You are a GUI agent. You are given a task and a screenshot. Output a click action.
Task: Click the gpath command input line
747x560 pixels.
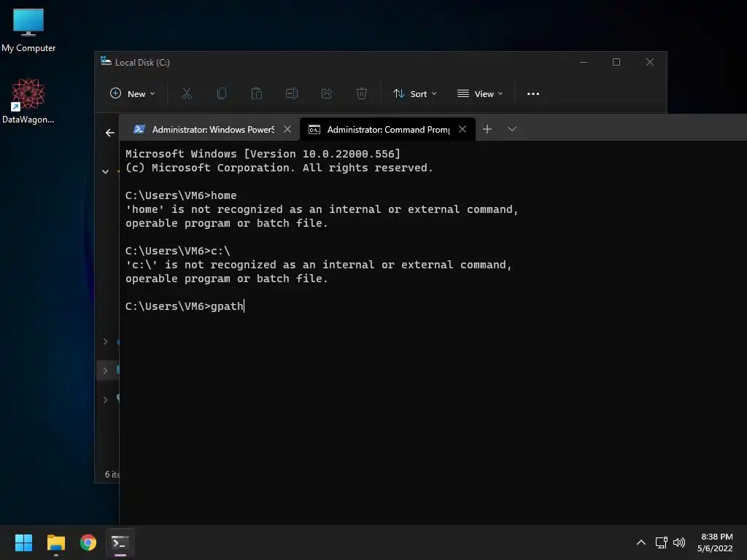(185, 306)
